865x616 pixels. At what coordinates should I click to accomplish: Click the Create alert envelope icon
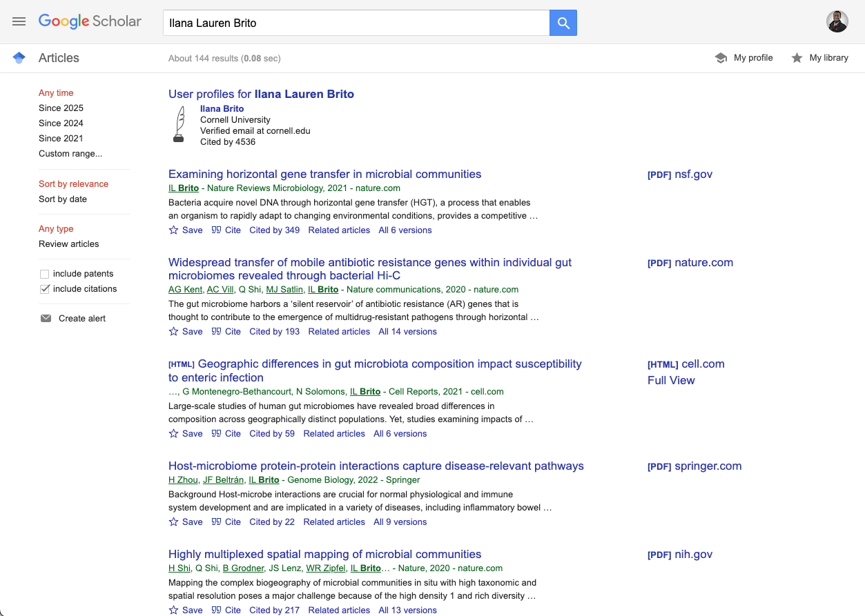(46, 319)
